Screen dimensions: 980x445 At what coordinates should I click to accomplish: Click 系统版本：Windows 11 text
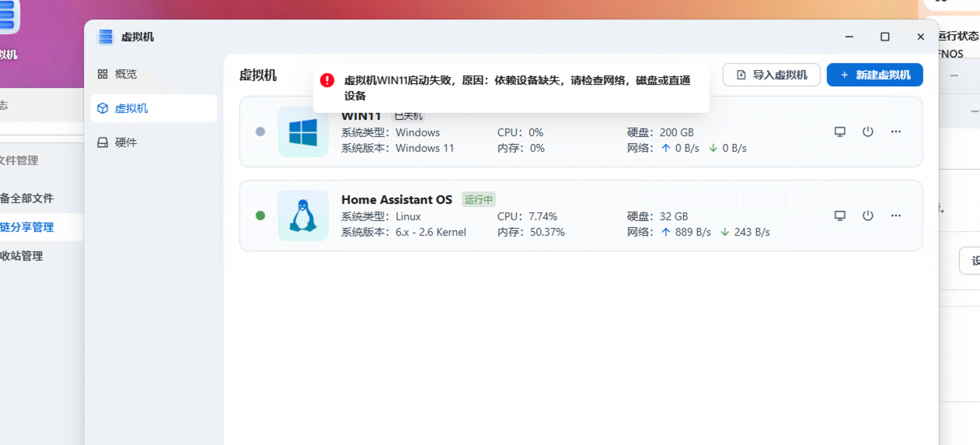click(x=398, y=148)
